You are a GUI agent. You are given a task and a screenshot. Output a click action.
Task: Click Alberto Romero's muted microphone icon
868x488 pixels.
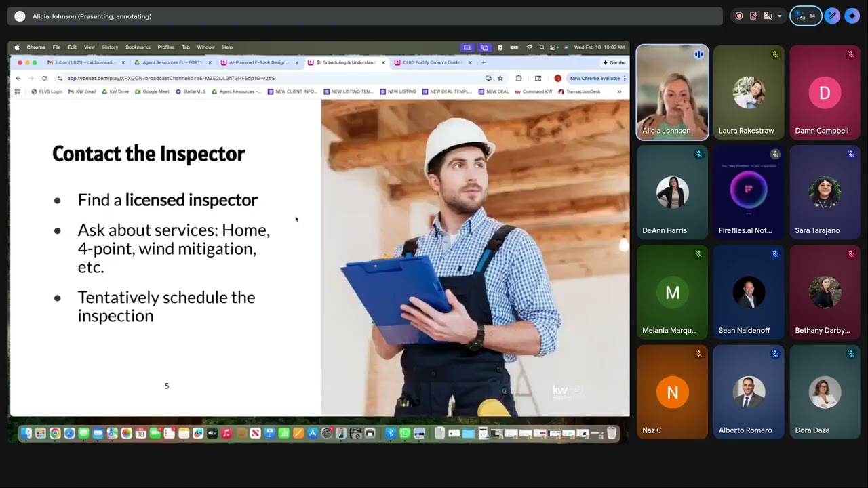click(775, 354)
